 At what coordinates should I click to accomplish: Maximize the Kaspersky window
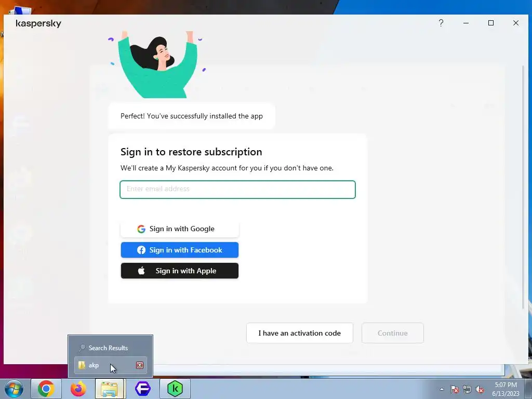click(490, 23)
